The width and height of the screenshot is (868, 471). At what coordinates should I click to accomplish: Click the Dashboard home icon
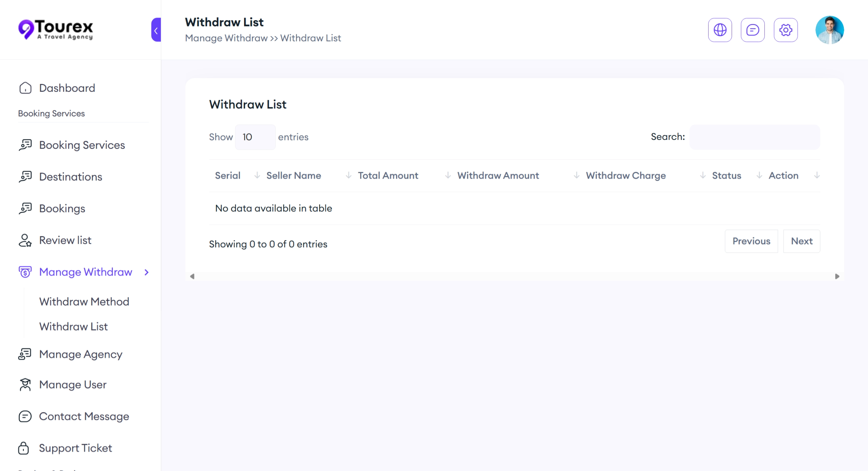pos(25,88)
